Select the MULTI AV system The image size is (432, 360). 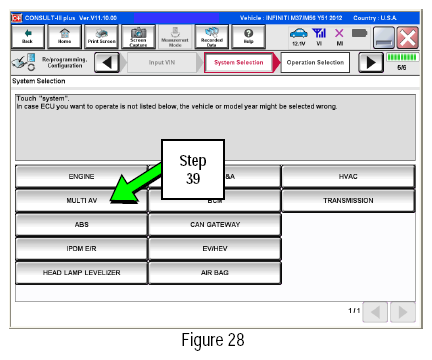pyautogui.click(x=81, y=200)
